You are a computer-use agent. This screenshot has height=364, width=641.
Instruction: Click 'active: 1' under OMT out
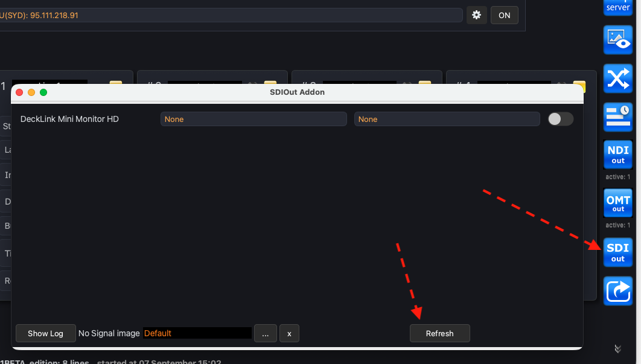[x=617, y=225]
